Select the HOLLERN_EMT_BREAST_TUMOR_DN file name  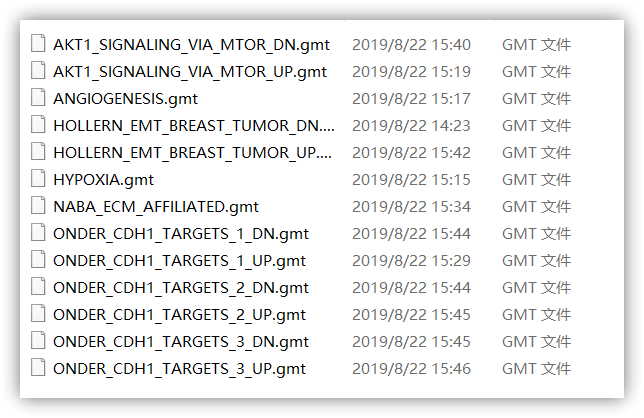(x=194, y=126)
